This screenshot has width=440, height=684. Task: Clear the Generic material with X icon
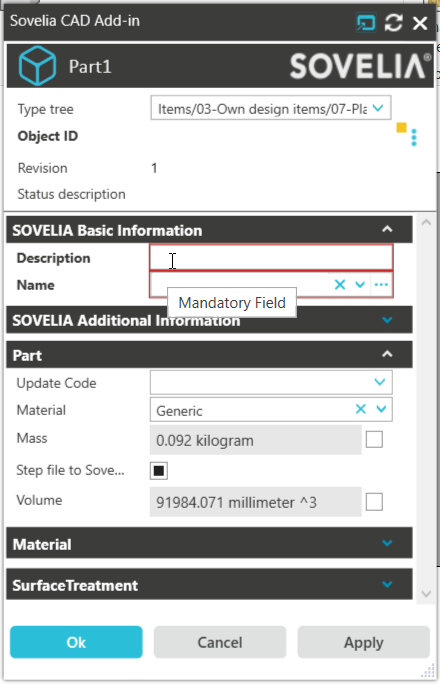click(x=360, y=409)
